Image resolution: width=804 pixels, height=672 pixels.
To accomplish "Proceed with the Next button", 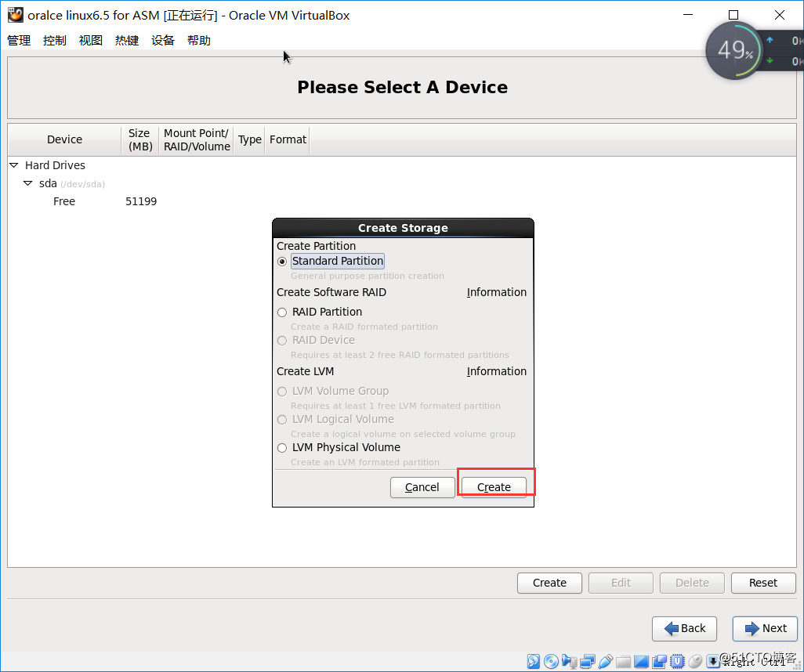I will click(765, 628).
